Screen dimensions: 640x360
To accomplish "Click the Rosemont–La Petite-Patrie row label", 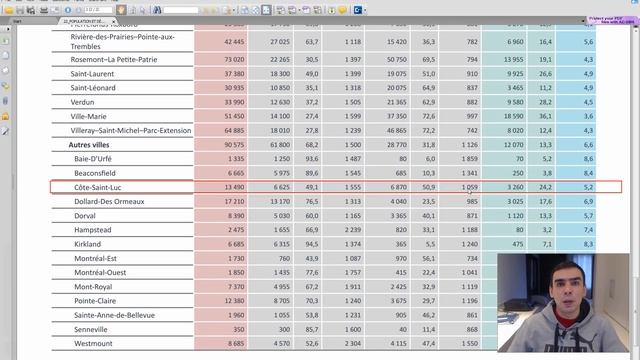I will click(x=113, y=60).
